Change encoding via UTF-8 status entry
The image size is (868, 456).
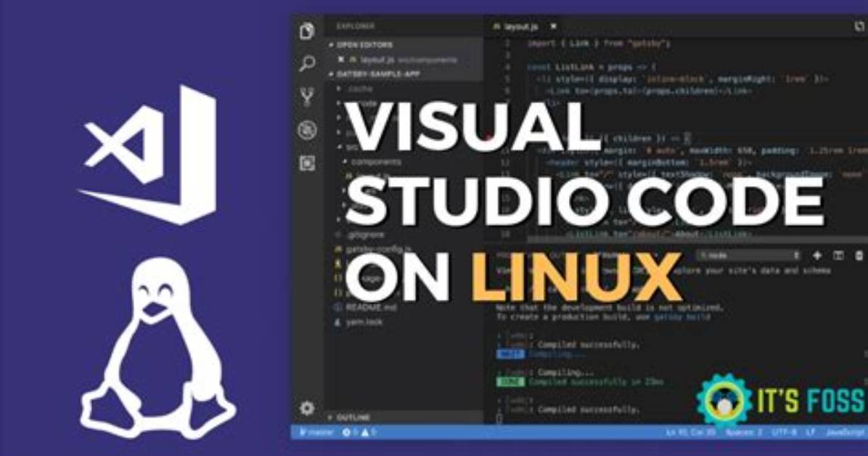(x=785, y=432)
